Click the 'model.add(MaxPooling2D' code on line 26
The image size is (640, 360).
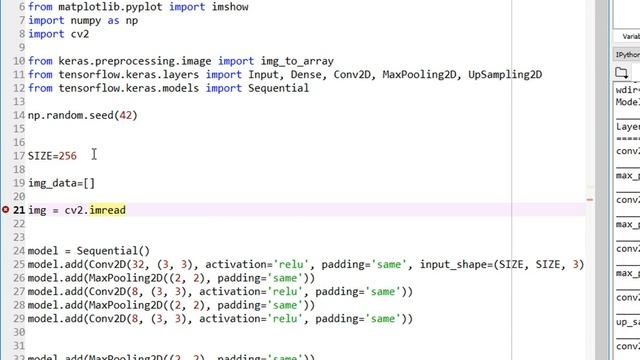coord(98,278)
